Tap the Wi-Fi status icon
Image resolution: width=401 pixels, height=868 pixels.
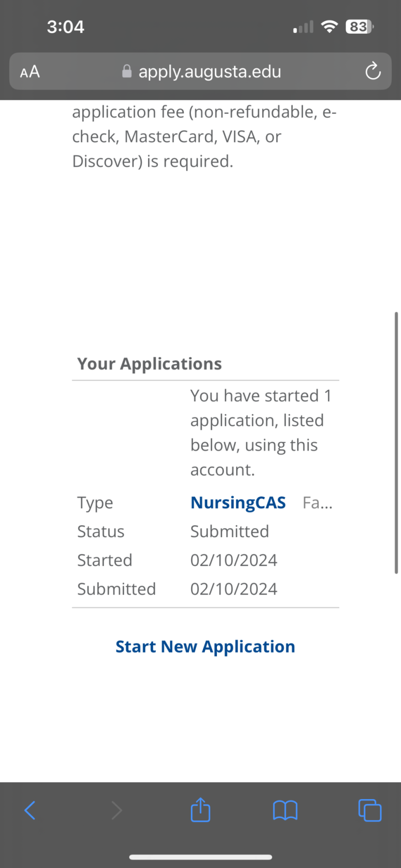(x=330, y=27)
